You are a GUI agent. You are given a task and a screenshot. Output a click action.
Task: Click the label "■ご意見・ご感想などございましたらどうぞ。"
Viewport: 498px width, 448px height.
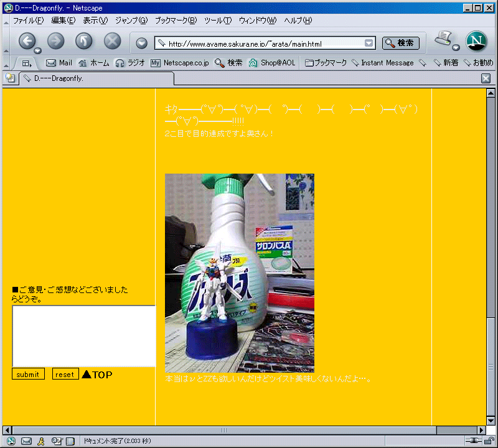70,294
